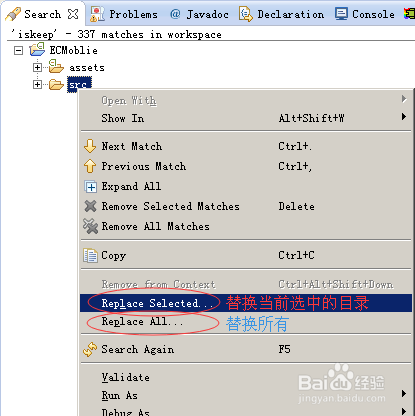Screen dimensions: 415x416
Task: Click the Expand All plus icon
Action: coord(91,187)
